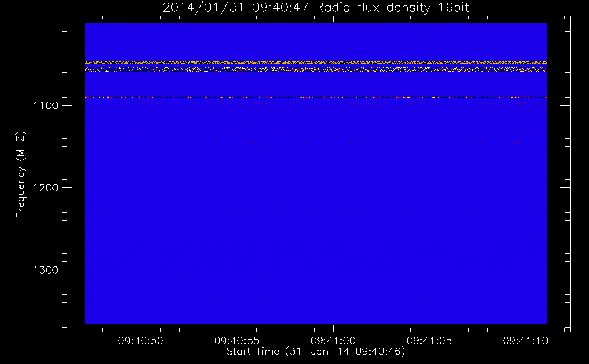Click the 1100 frequency tick label
Screen dimensions: 589x364
pyautogui.click(x=46, y=106)
